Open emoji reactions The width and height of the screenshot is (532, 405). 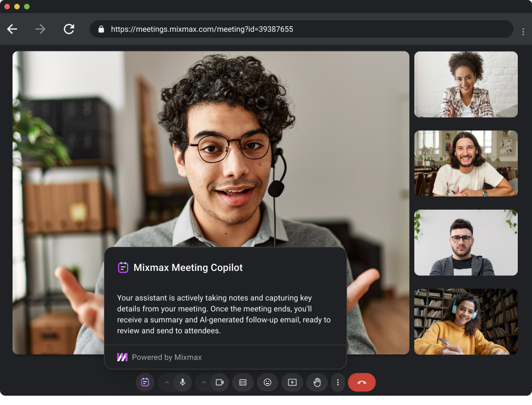[x=267, y=382]
